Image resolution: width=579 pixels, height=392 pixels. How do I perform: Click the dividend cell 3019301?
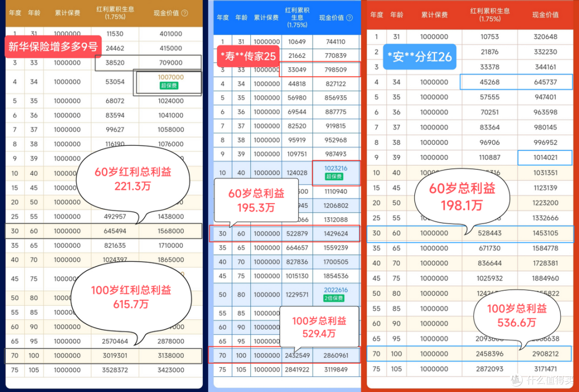(x=115, y=356)
